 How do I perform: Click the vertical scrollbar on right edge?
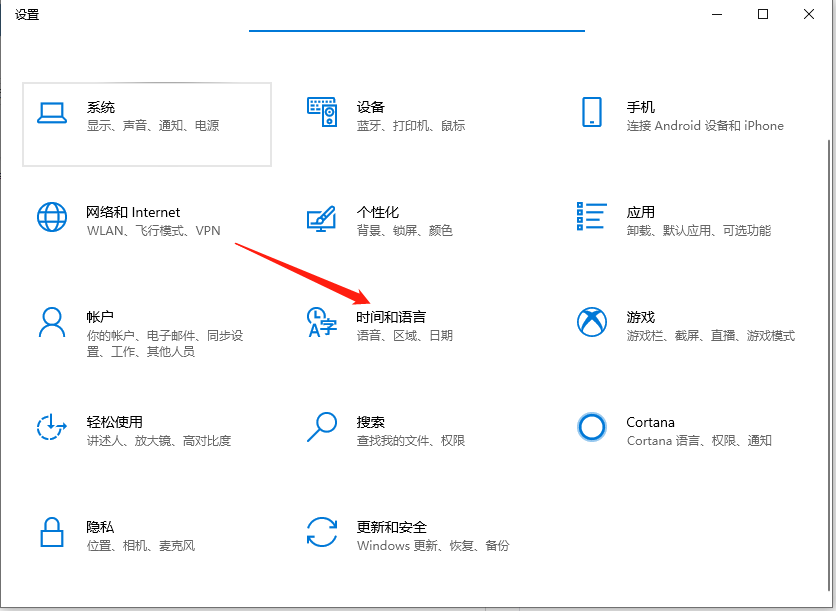(x=829, y=363)
